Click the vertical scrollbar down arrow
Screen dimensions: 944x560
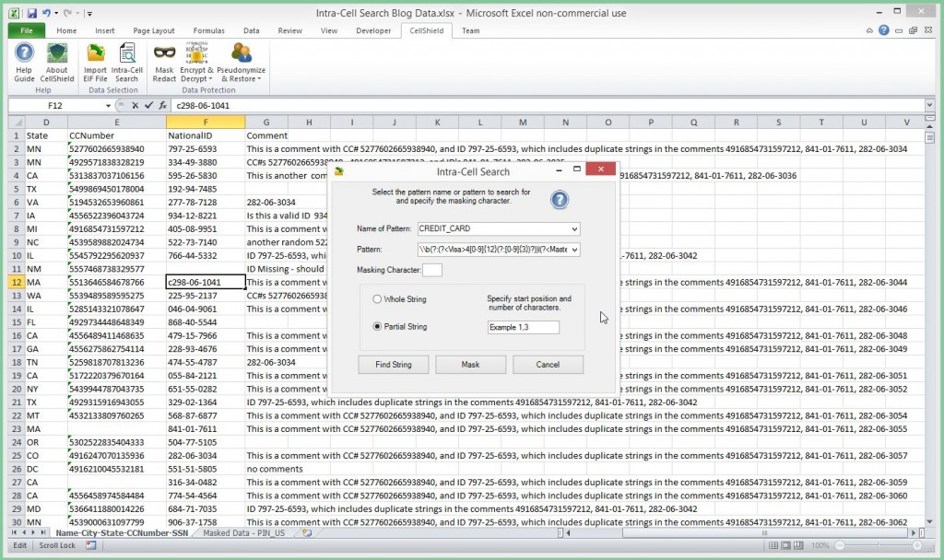(930, 521)
